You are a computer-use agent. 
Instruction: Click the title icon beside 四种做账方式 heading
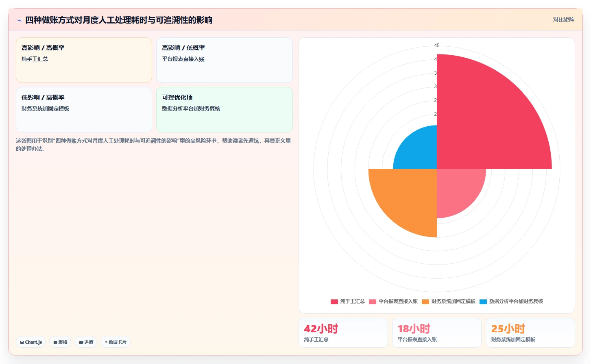pos(19,20)
